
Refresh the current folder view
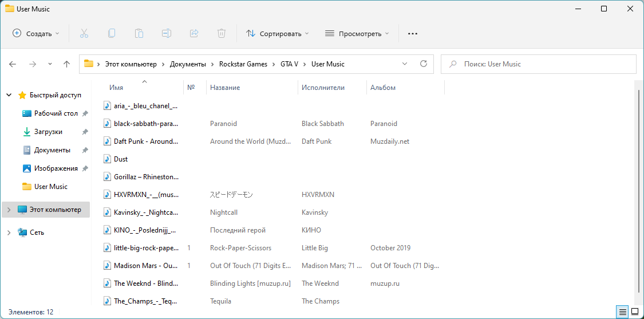(x=424, y=64)
